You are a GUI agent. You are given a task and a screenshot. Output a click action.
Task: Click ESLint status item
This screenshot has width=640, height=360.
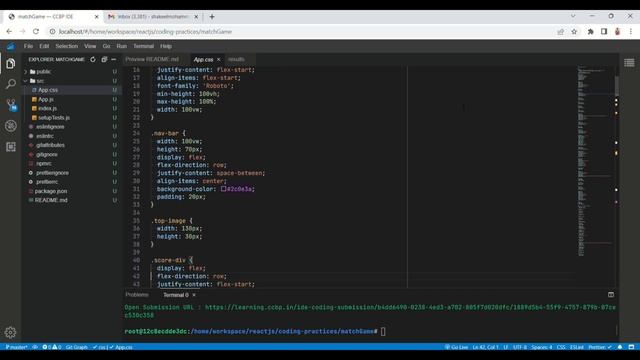[577, 347]
